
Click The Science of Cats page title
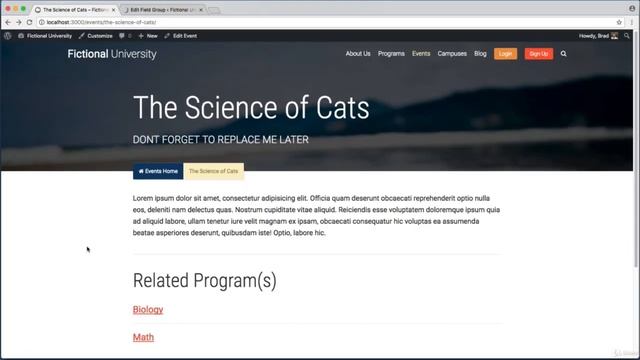coord(251,108)
